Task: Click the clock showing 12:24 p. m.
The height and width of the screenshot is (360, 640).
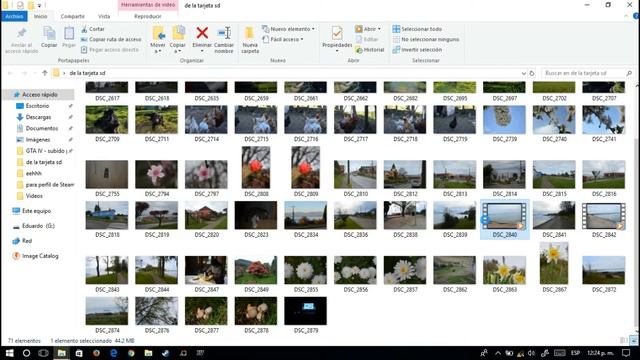Action: pyautogui.click(x=600, y=353)
